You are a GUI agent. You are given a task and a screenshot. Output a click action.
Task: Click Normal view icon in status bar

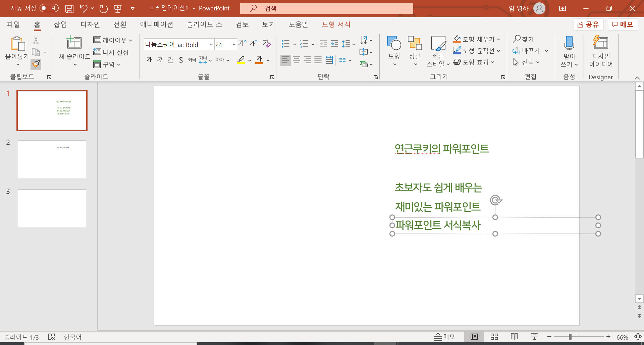click(x=474, y=337)
